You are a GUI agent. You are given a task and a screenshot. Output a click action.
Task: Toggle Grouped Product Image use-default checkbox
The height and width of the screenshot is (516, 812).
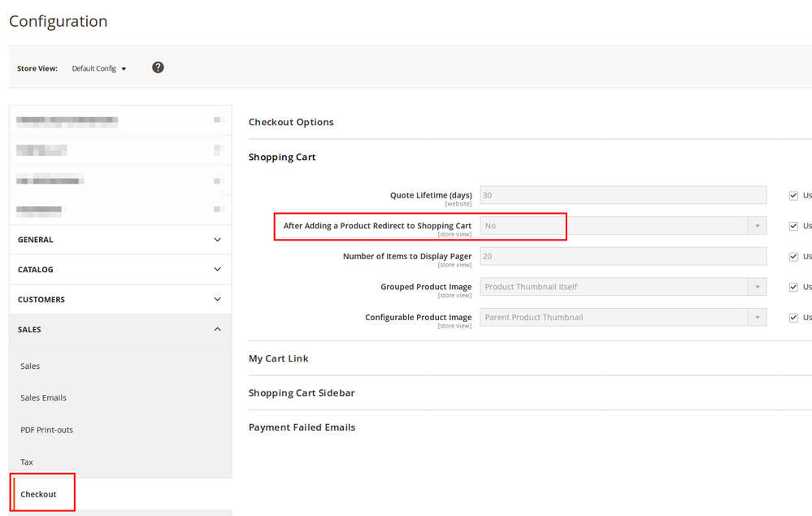pyautogui.click(x=793, y=287)
